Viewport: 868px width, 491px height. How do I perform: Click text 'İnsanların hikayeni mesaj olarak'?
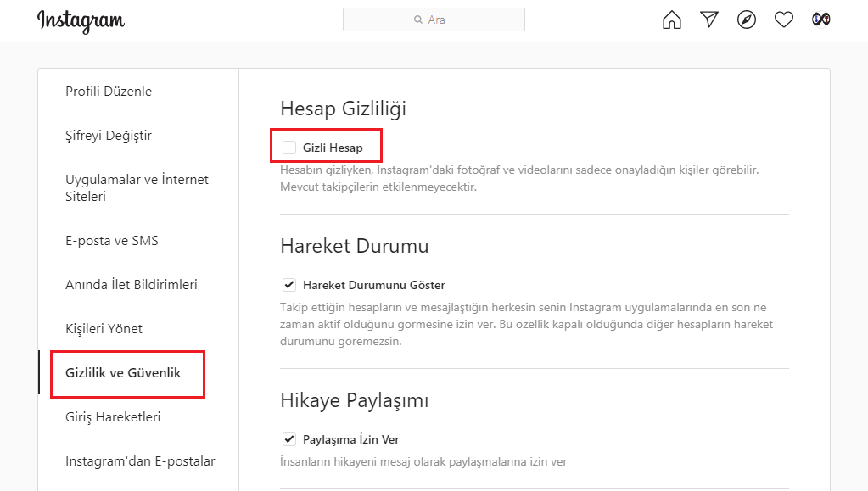coord(423,461)
